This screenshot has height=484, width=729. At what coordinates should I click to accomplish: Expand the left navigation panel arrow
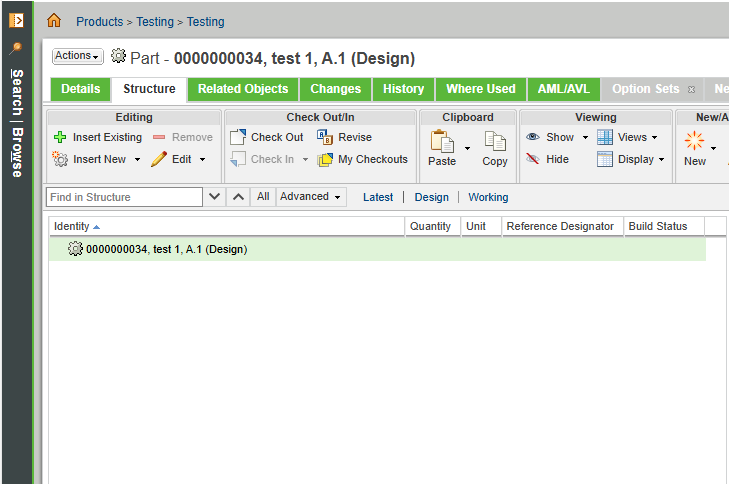coord(16,20)
